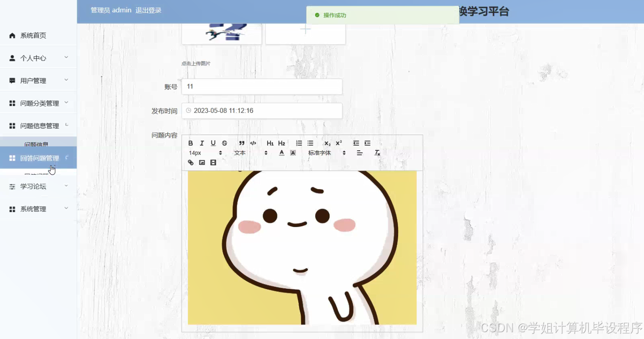Open the text background color picker
The image size is (644, 339).
(x=293, y=153)
